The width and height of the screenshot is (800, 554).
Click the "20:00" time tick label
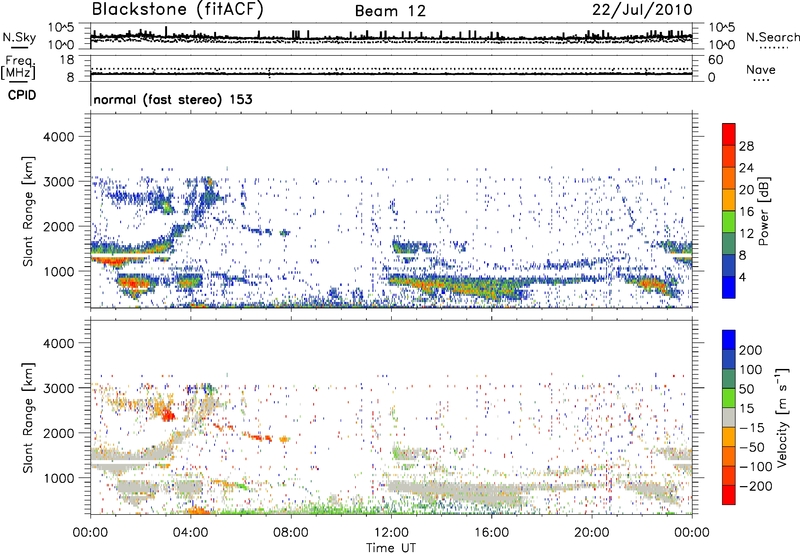pos(591,533)
